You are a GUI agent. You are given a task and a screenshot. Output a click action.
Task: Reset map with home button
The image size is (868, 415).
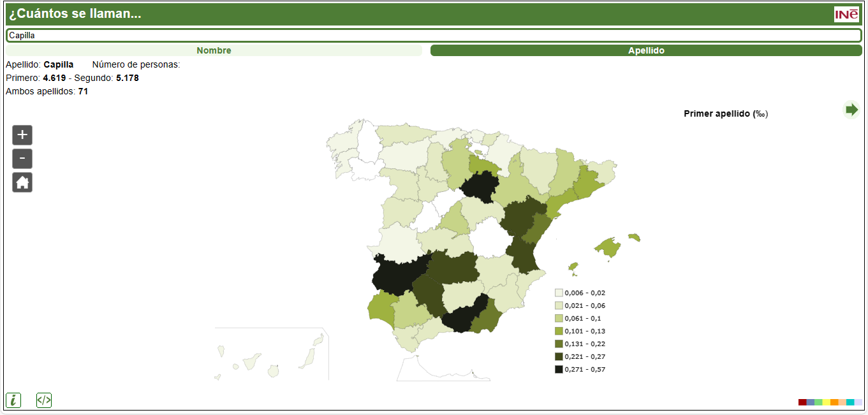coord(22,182)
